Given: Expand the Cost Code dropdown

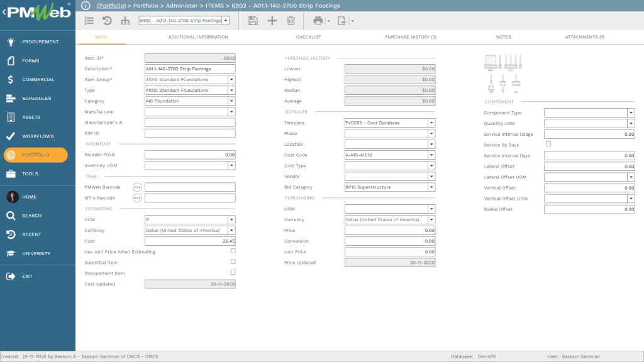Looking at the screenshot, I should click(x=431, y=155).
